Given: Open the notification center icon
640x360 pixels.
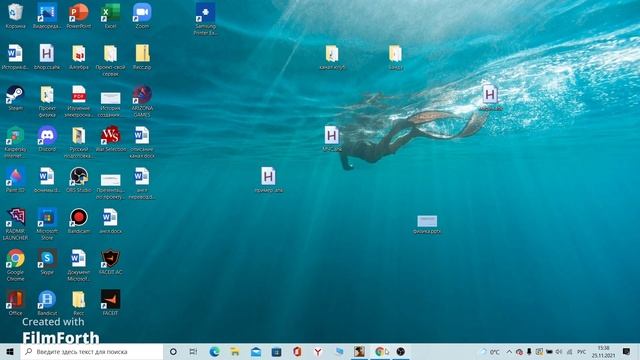Looking at the screenshot, I should [627, 351].
